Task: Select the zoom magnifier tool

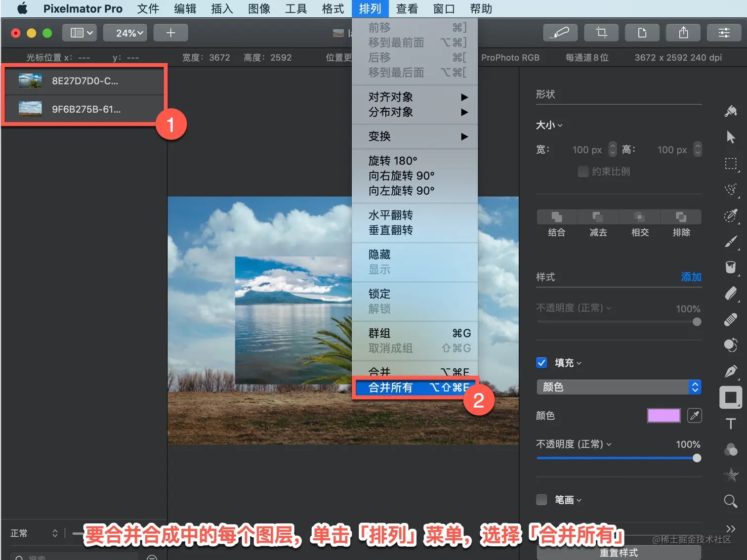Action: tap(731, 501)
